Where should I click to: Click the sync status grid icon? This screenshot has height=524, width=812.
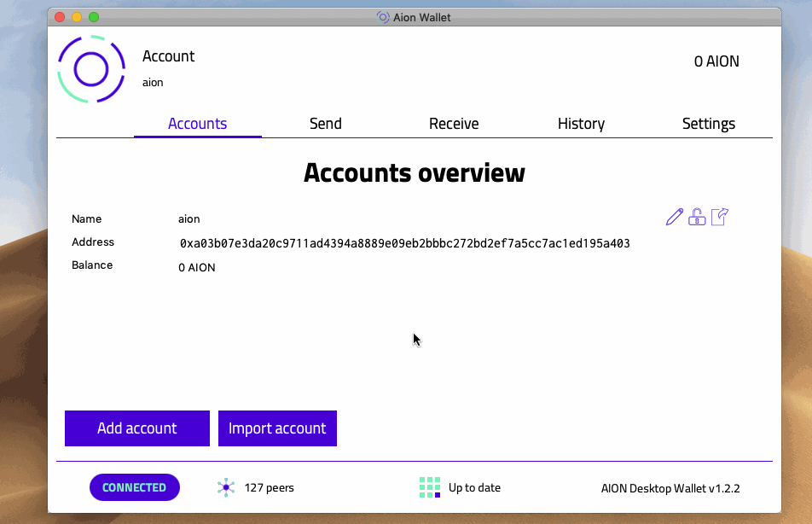pyautogui.click(x=430, y=487)
